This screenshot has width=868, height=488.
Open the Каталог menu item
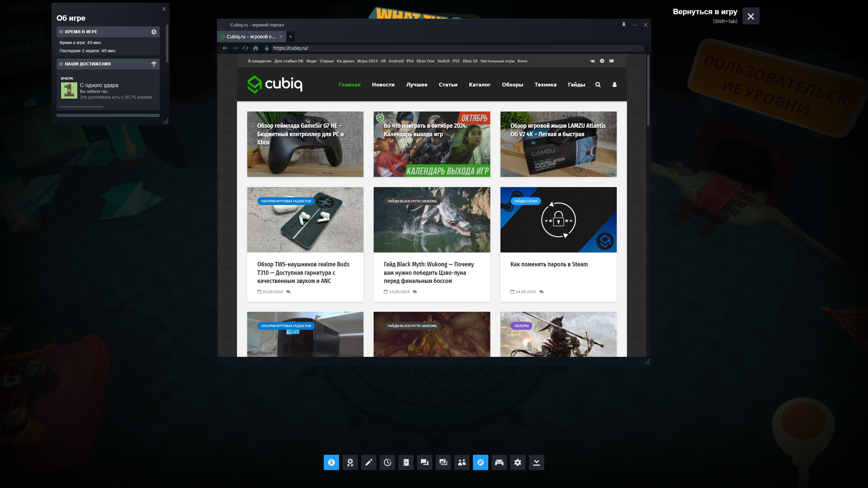click(480, 85)
